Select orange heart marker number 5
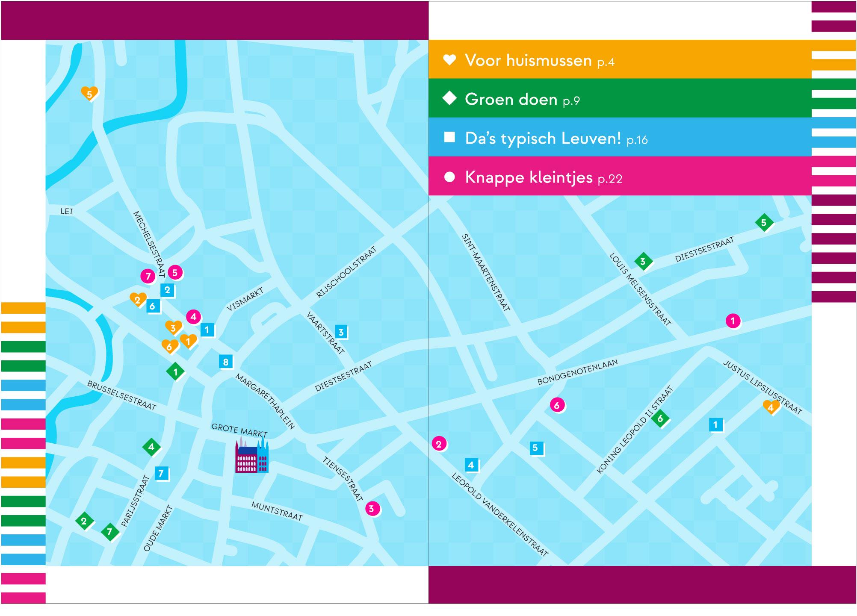Viewport: 857px width, 616px height. point(89,93)
